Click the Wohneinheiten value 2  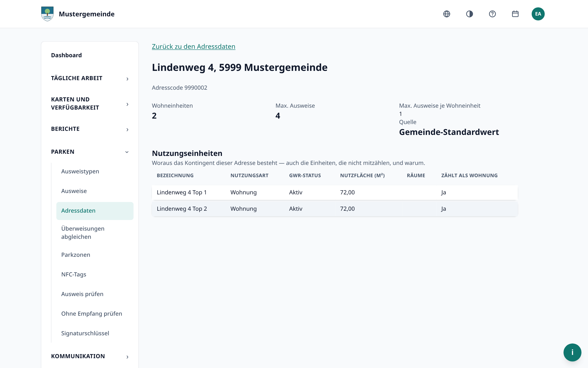(154, 116)
